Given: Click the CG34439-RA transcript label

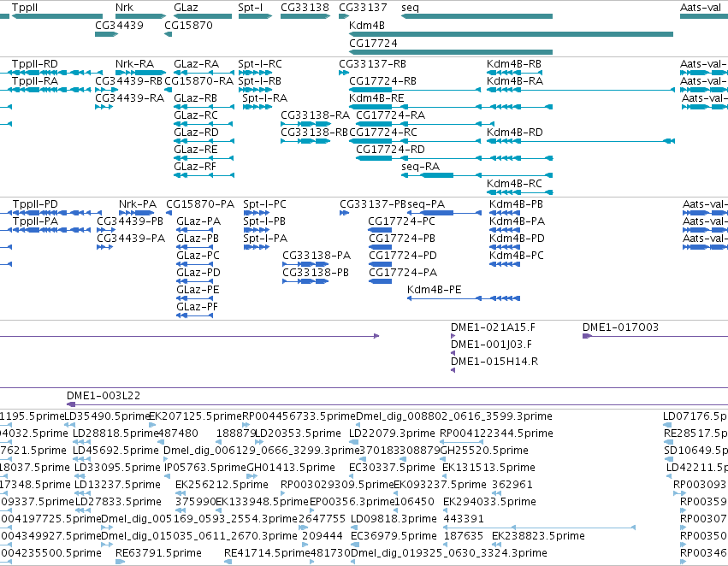Looking at the screenshot, I should click(x=129, y=97).
